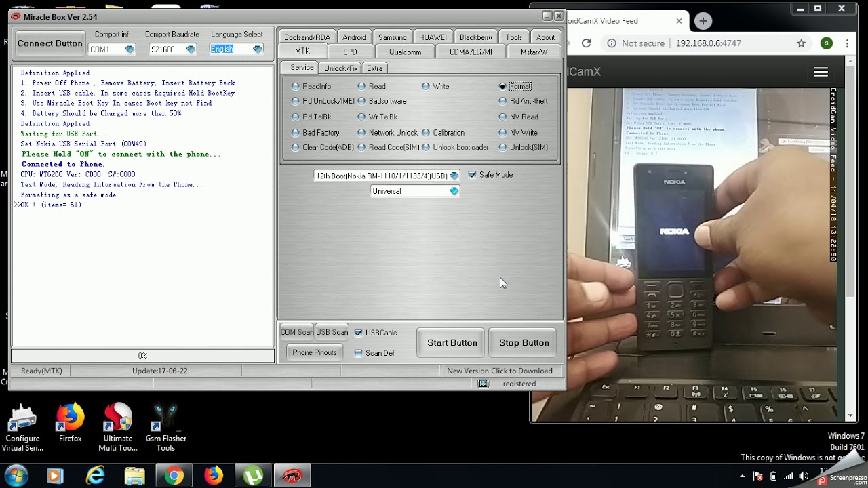
Task: Open the Unlock/Fix sub-tab
Action: pyautogui.click(x=340, y=68)
